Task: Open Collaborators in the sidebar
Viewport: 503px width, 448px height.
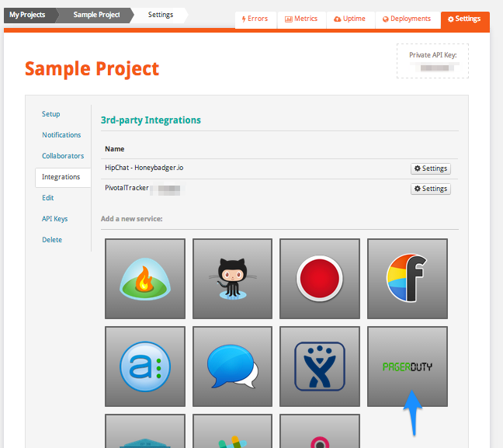Action: [63, 156]
